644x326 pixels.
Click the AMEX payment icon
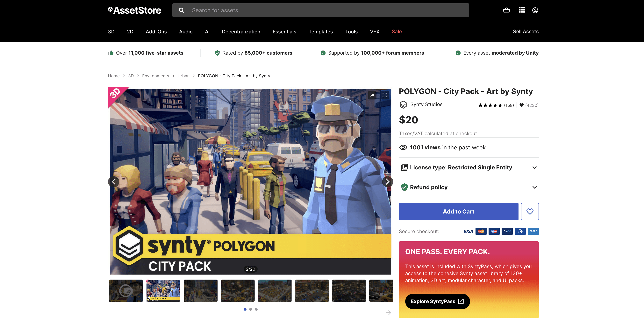[533, 231]
